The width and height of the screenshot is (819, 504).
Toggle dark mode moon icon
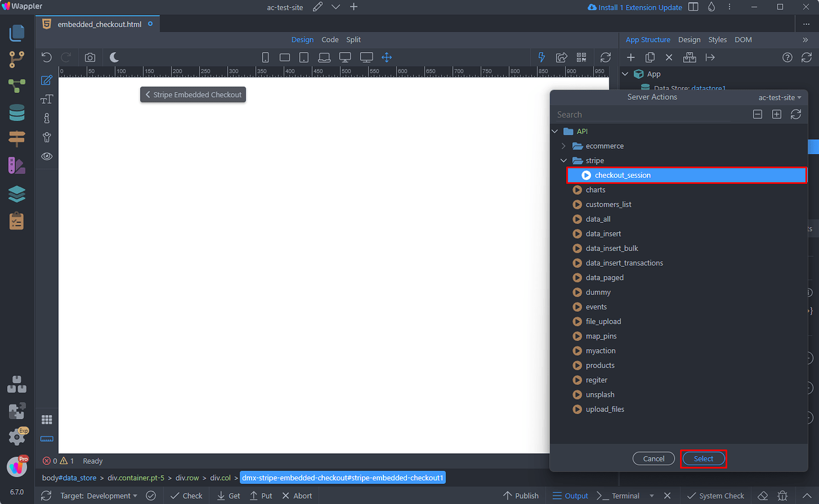point(114,58)
